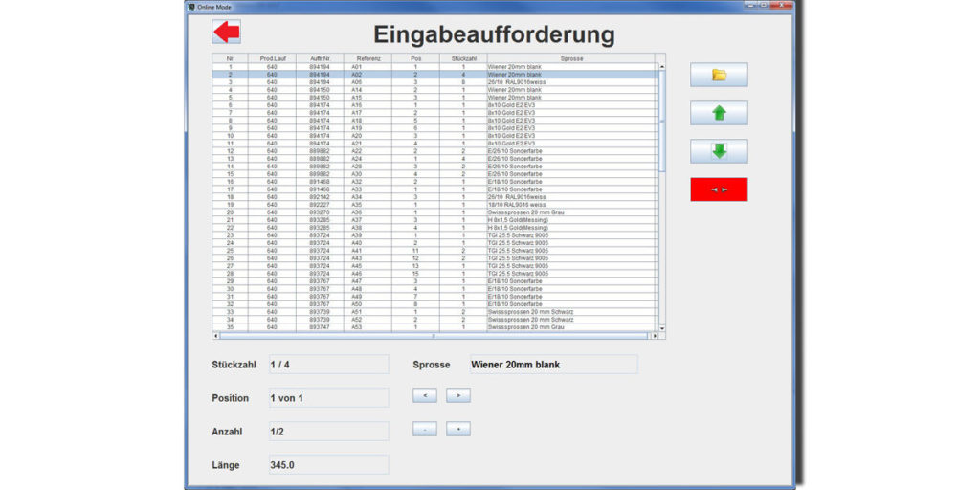Select row 35 with Referenz A53
This screenshot has width=980, height=490.
tap(435, 327)
